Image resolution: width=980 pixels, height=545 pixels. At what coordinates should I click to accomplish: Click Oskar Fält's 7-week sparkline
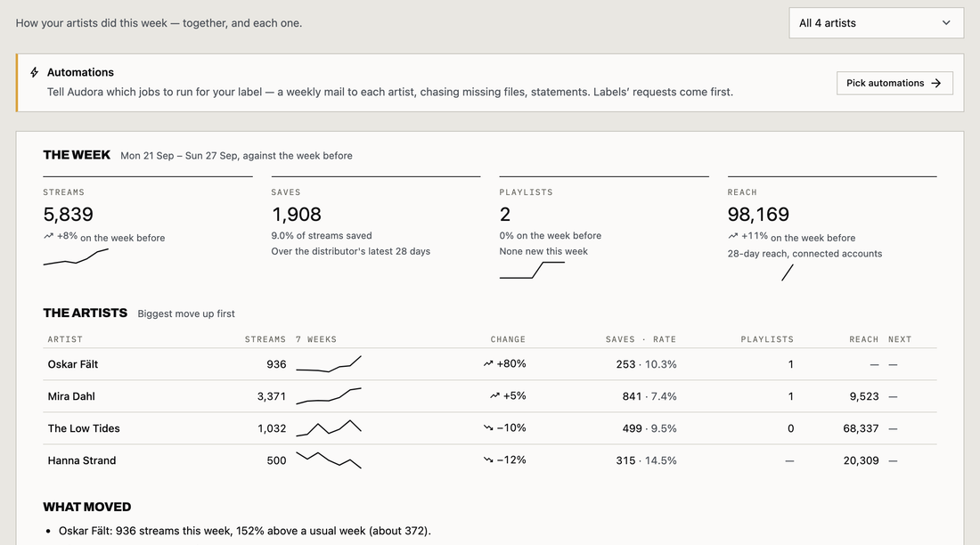[329, 363]
